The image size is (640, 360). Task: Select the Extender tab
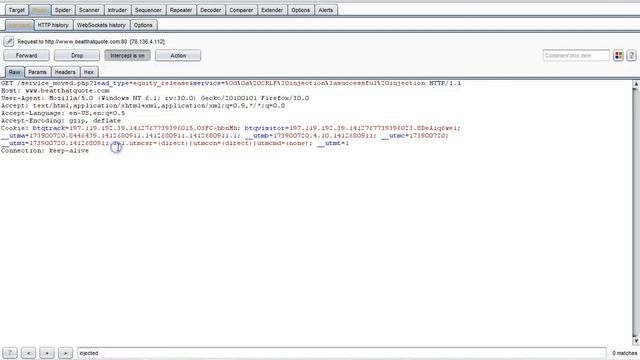coord(272,10)
